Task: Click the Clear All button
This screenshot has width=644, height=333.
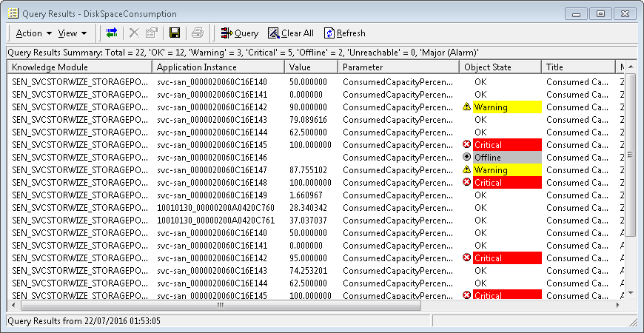Action: (x=291, y=33)
